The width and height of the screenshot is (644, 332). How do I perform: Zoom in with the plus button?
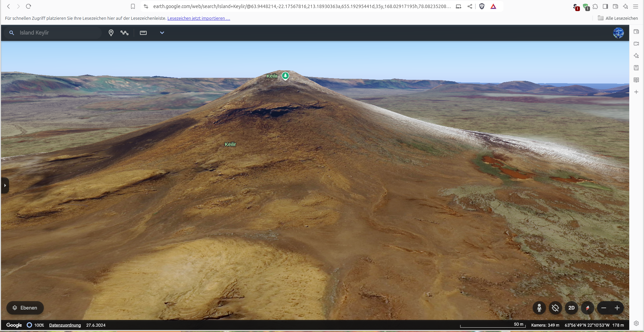(x=617, y=308)
